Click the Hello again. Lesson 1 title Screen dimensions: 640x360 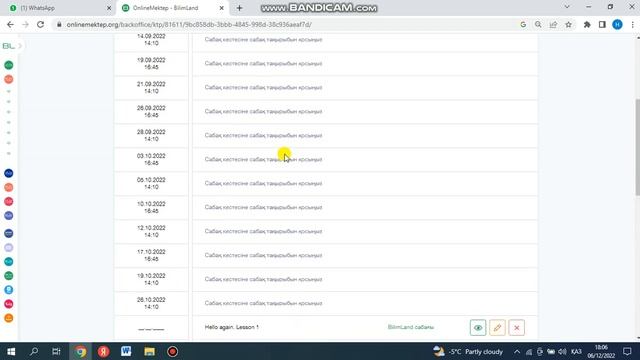pos(231,327)
